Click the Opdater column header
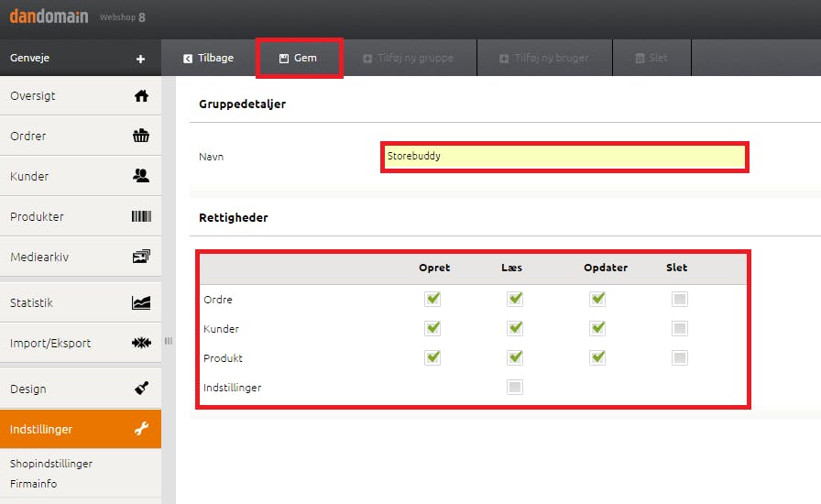821x504 pixels. point(606,268)
